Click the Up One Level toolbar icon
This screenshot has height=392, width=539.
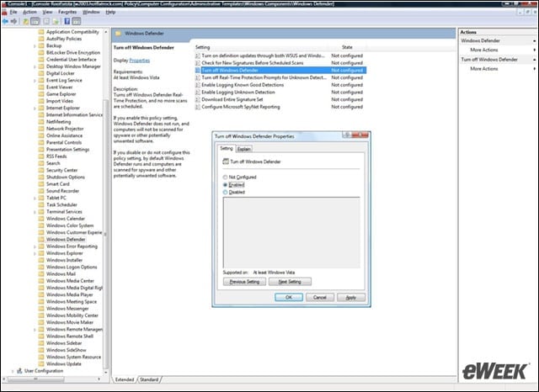click(26, 21)
